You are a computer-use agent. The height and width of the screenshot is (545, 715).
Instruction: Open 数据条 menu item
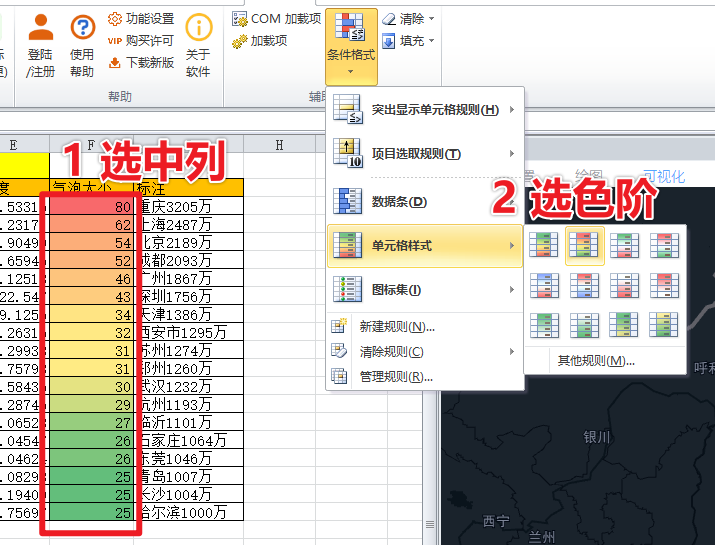coord(425,201)
